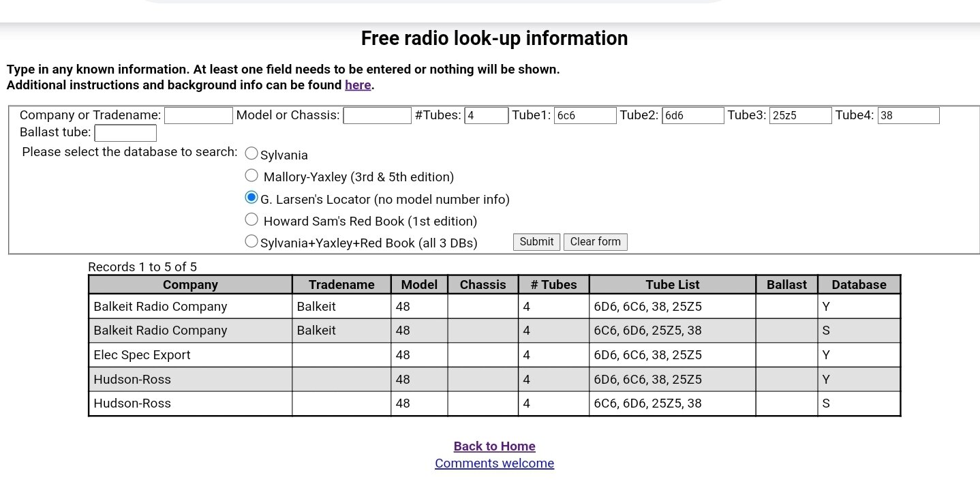Focus the Company or Tradename input field
This screenshot has width=980, height=503.
(198, 115)
